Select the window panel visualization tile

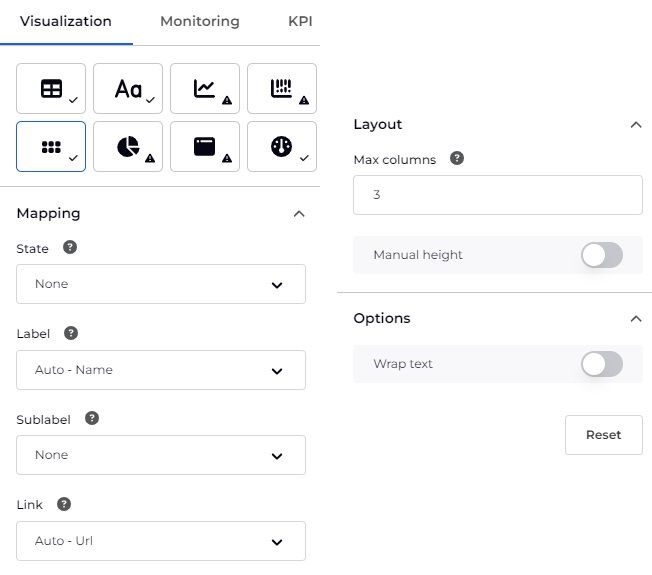[205, 146]
